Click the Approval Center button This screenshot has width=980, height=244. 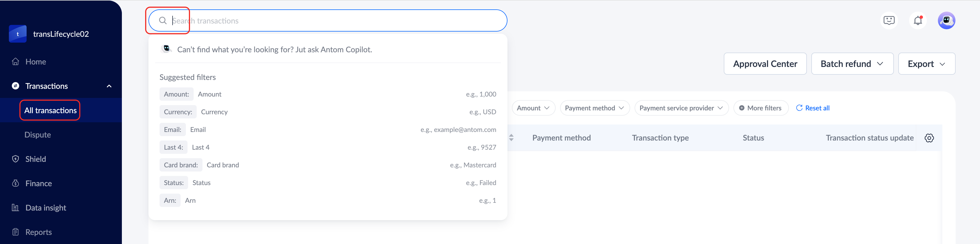click(765, 64)
